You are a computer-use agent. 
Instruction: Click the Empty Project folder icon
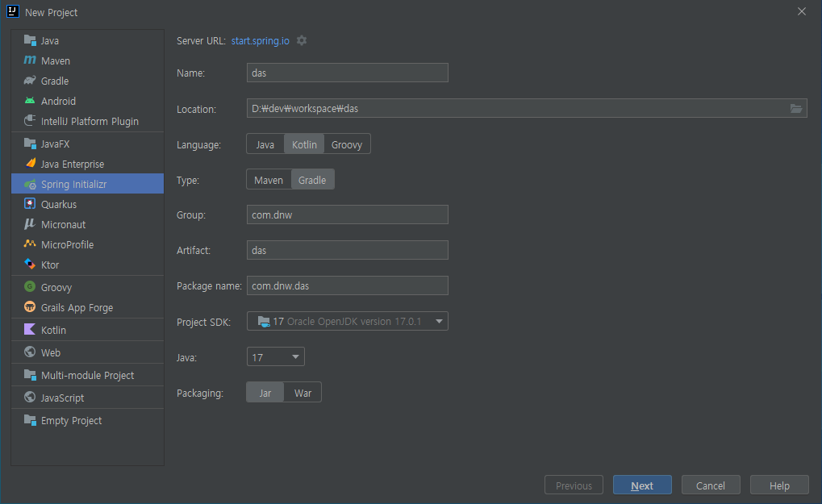pyautogui.click(x=30, y=419)
